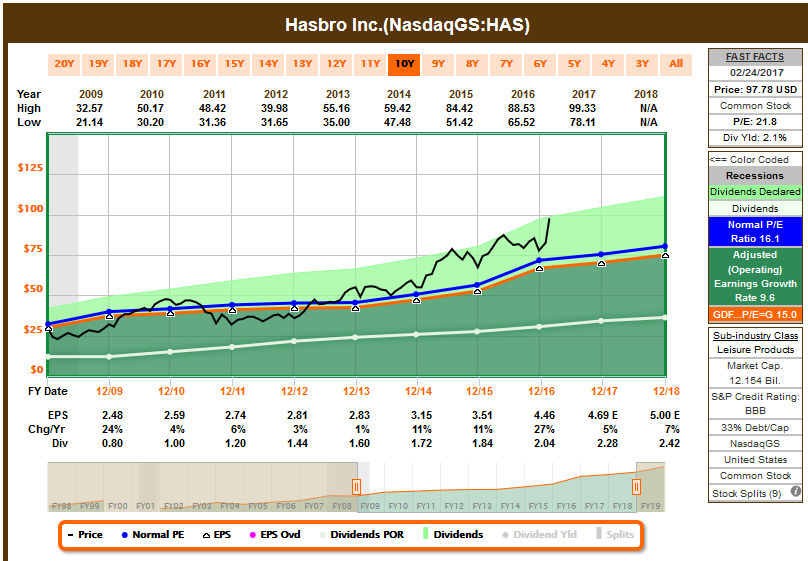The height and width of the screenshot is (561, 808).
Task: Click the 2.42 dividend value for 2018
Action: pyautogui.click(x=669, y=443)
